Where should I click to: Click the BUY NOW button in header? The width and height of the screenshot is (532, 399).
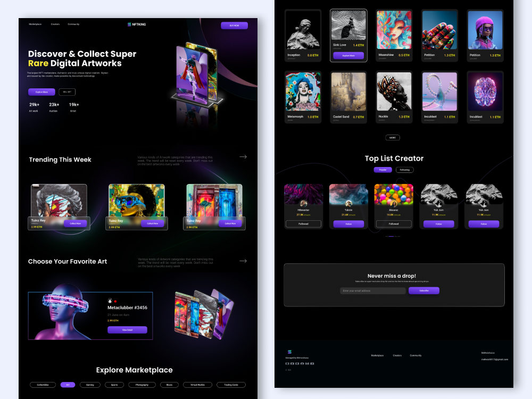[234, 26]
